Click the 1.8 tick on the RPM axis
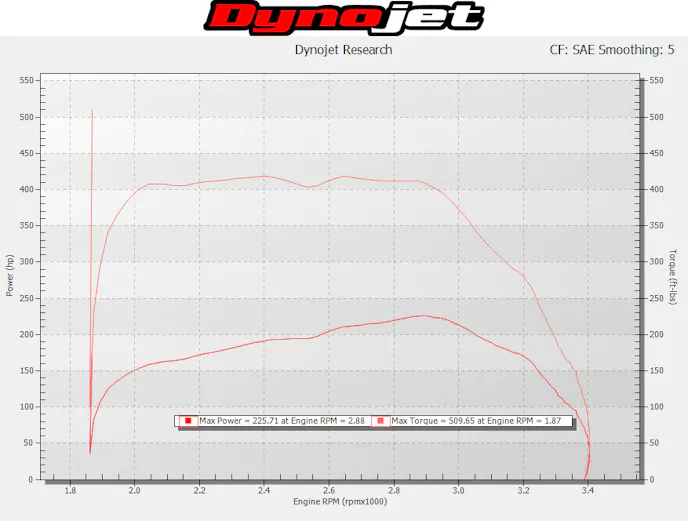This screenshot has height=521, width=688. pyautogui.click(x=70, y=490)
